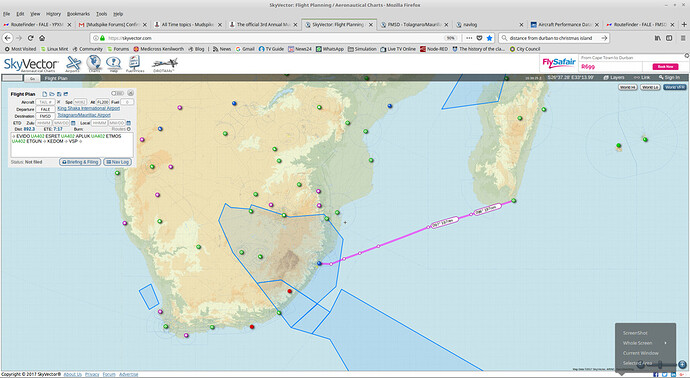Open Tolagnaro/Marillac Airport link
The width and height of the screenshot is (690, 378).
(84, 115)
